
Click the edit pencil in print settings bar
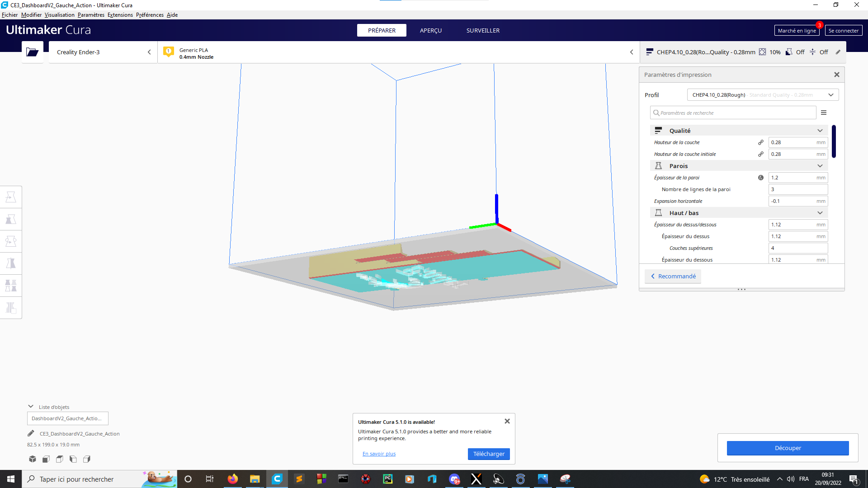coord(838,52)
